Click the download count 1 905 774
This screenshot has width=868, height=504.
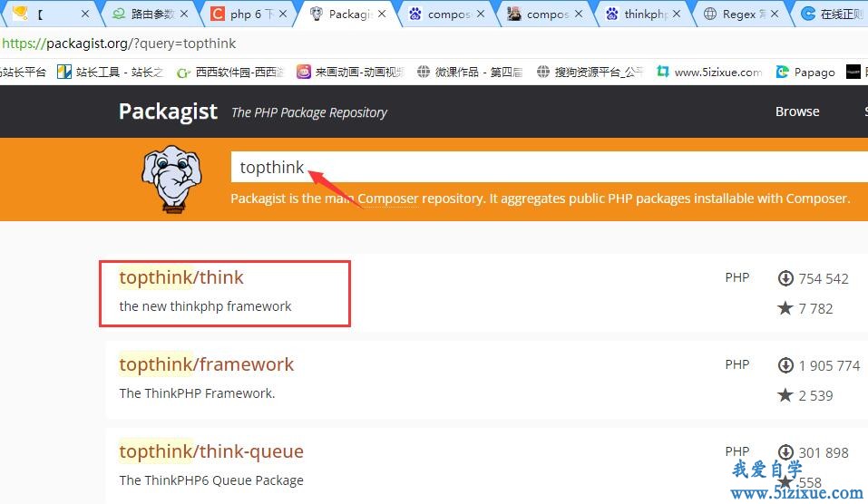click(829, 365)
